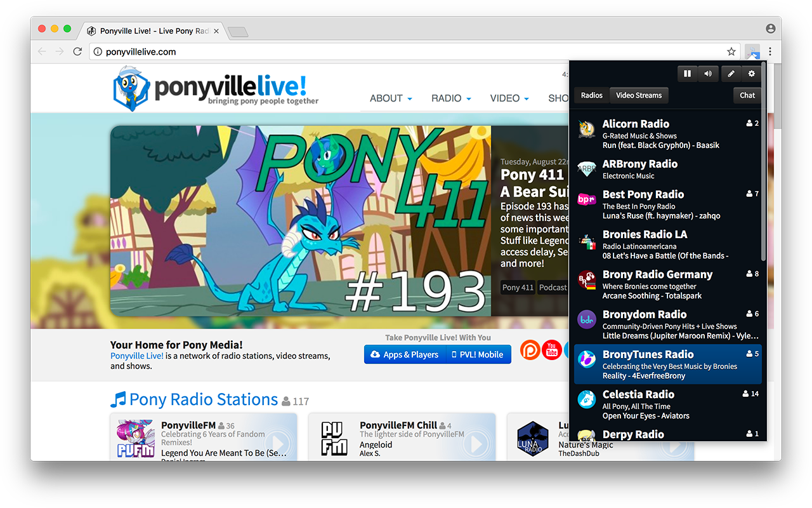Open the YouTube social icon
Viewport: 812px width, 508px height.
[x=552, y=350]
